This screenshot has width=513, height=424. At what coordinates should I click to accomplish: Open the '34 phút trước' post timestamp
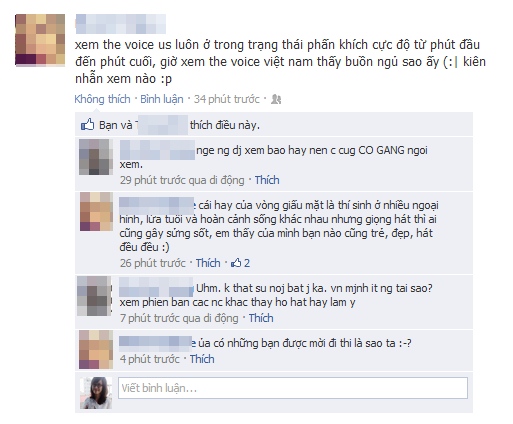[x=227, y=99]
